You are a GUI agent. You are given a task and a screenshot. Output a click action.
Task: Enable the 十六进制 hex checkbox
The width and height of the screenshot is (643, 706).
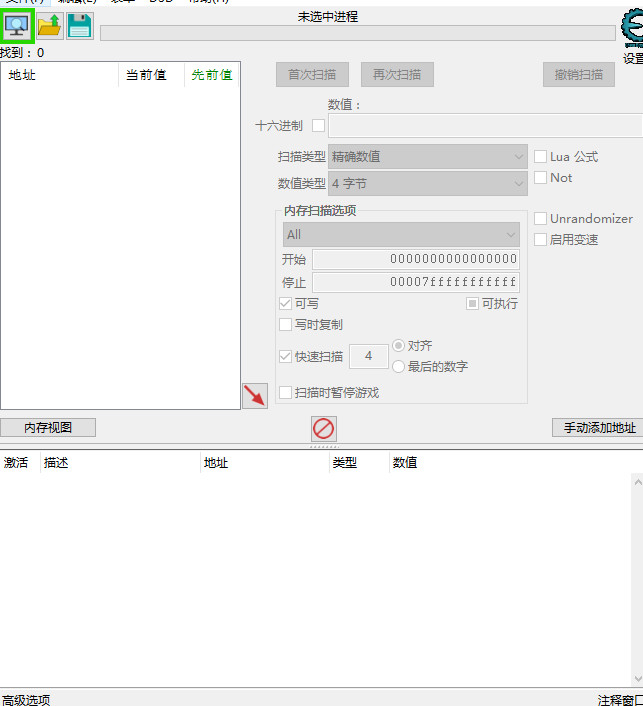(319, 126)
